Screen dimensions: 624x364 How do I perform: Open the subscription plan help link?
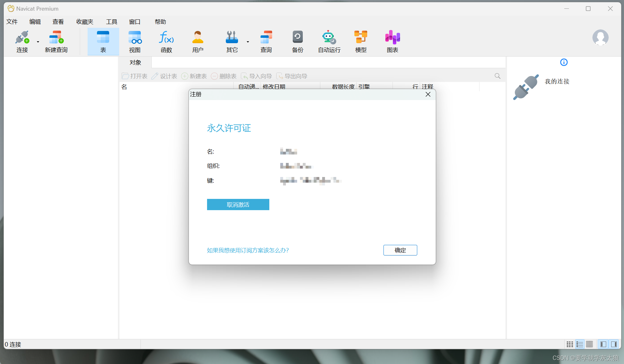click(248, 250)
